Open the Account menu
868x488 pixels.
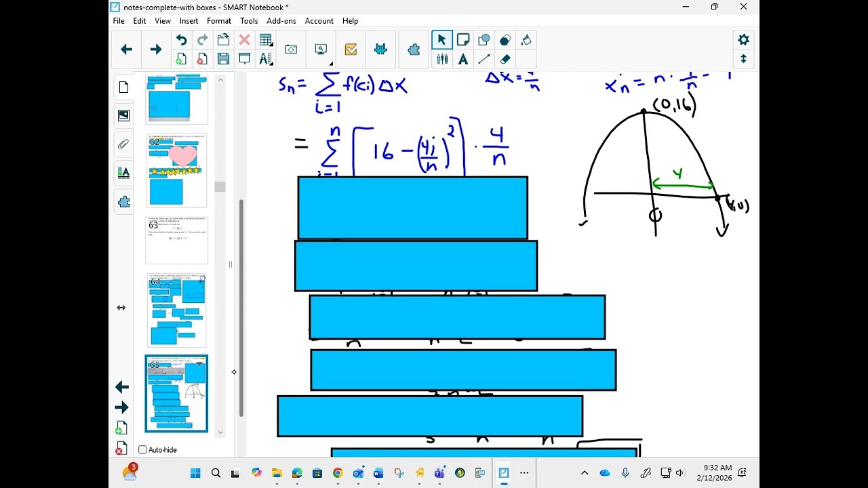pyautogui.click(x=319, y=21)
